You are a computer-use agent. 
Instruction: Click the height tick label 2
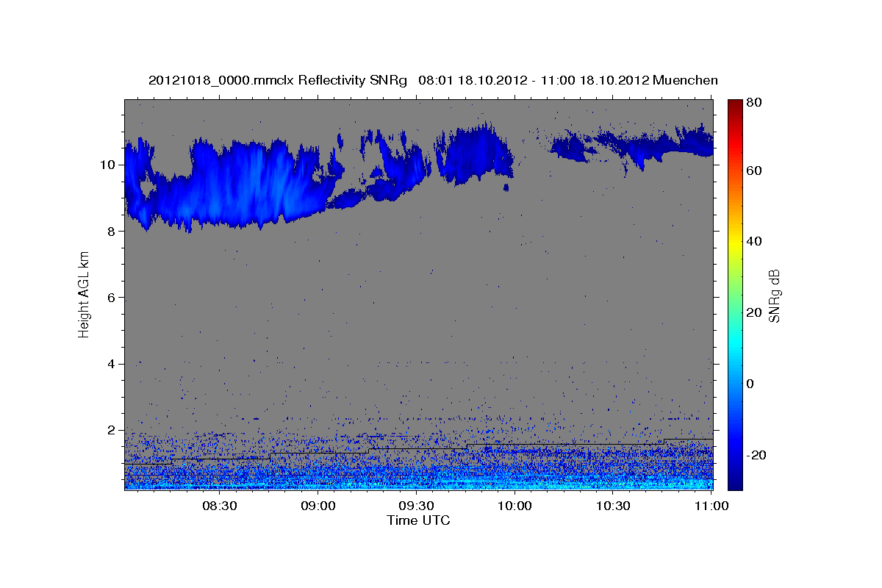[111, 430]
